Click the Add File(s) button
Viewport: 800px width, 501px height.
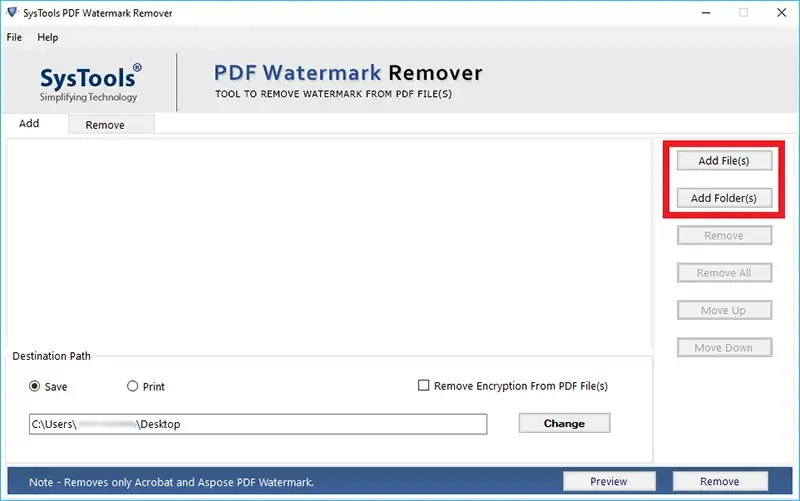(724, 161)
